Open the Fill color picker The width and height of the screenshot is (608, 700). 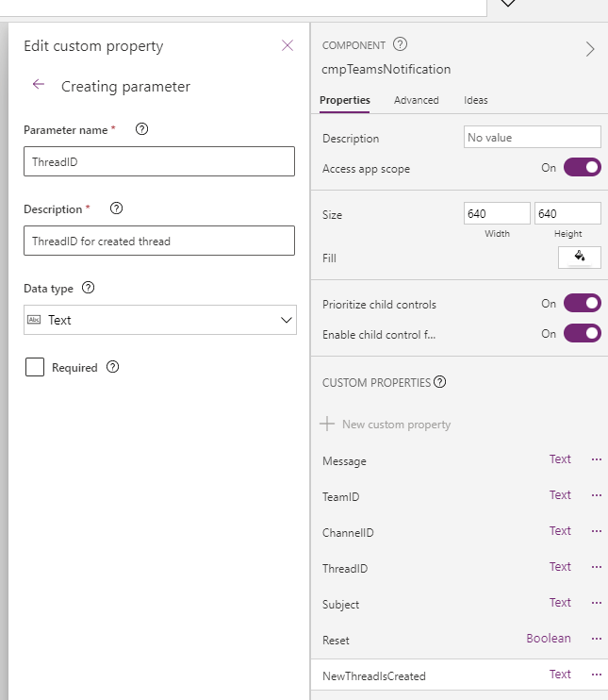click(x=579, y=257)
